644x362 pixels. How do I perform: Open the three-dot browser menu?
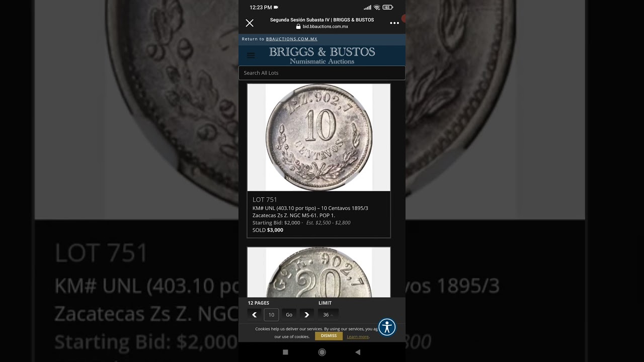click(x=394, y=23)
